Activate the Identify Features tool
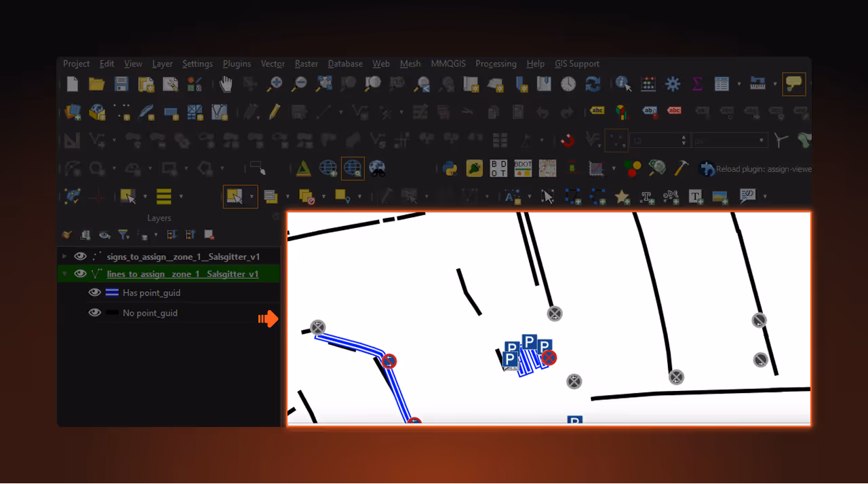Image resolution: width=868 pixels, height=484 pixels. coord(623,83)
